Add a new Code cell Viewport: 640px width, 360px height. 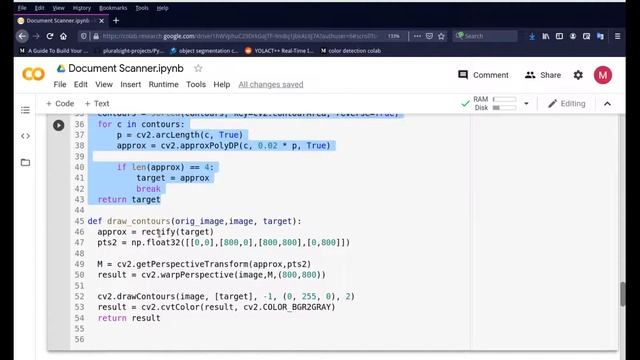(60, 104)
